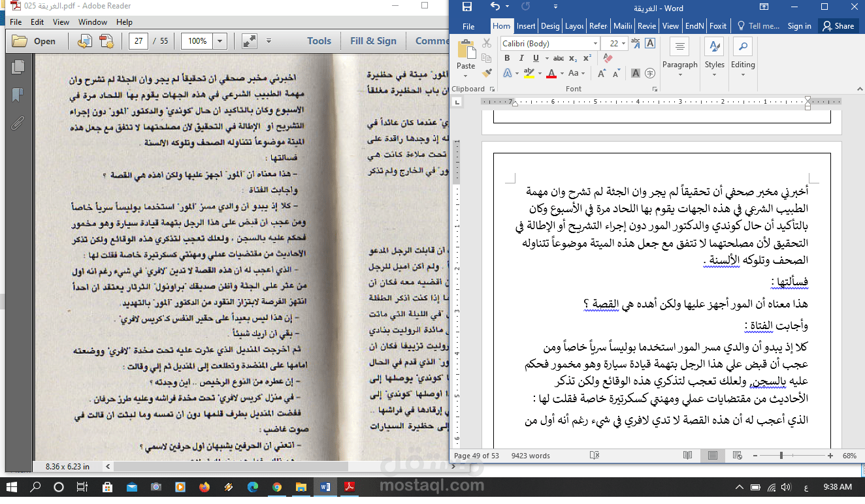865x504 pixels.
Task: Click the Enclose Characters icon
Action: tap(650, 73)
